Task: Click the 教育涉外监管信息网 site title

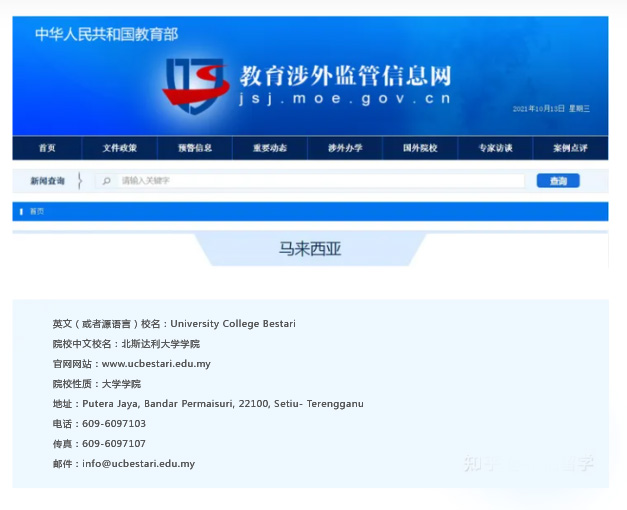Action: click(x=345, y=76)
